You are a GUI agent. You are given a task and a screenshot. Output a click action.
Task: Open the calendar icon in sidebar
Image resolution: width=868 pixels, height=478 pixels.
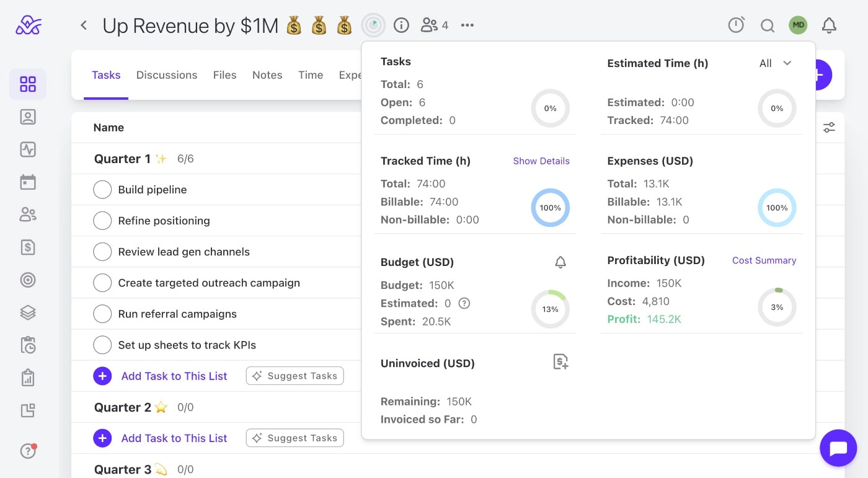click(x=28, y=182)
